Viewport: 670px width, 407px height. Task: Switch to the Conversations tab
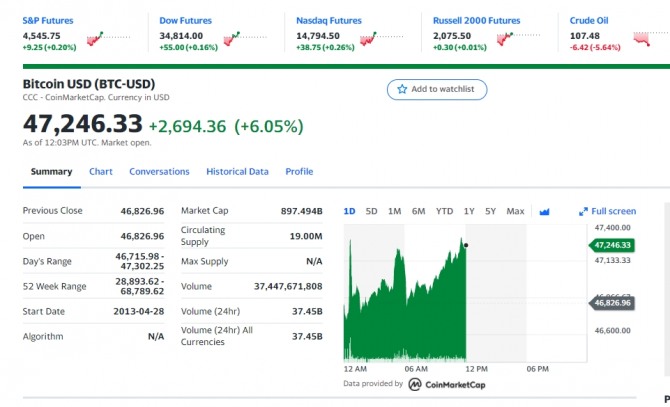(x=159, y=171)
